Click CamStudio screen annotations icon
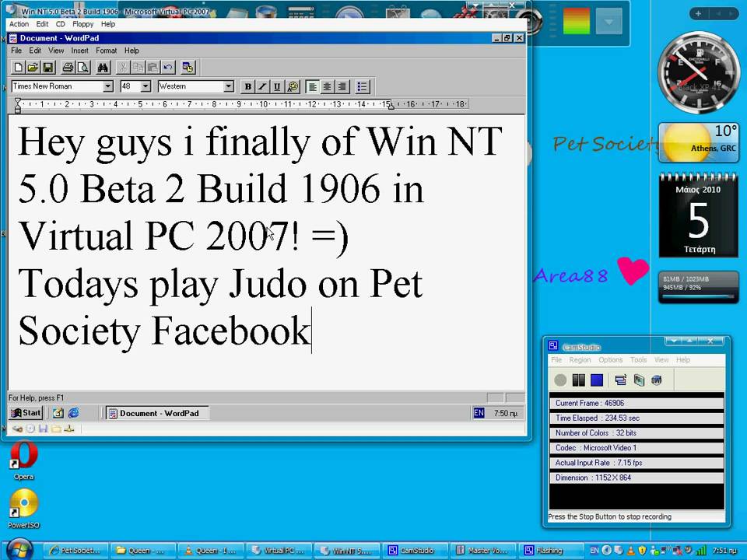The image size is (747, 560). [x=638, y=380]
